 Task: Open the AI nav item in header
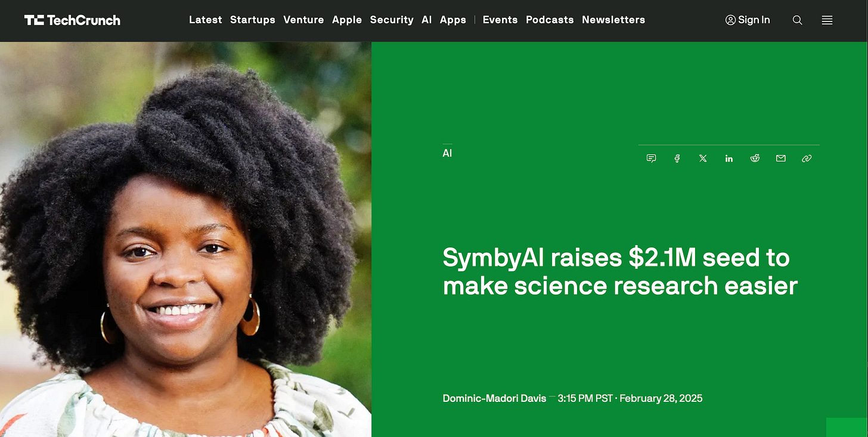pyautogui.click(x=426, y=20)
